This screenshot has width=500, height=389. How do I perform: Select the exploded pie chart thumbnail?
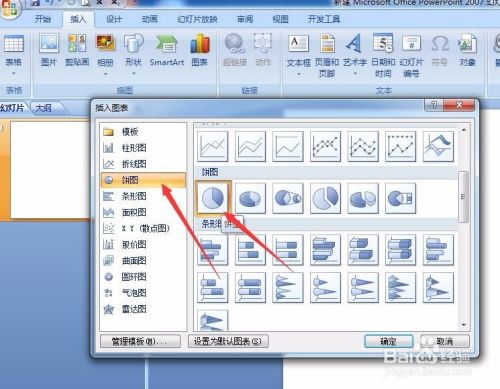tap(326, 198)
